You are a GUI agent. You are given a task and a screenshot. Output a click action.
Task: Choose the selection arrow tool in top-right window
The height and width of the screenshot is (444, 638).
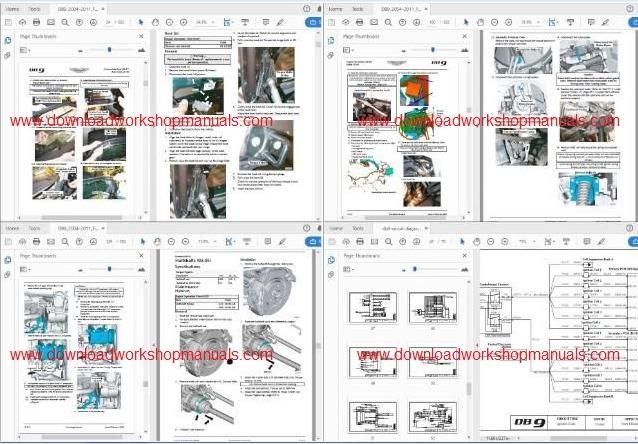point(466,22)
